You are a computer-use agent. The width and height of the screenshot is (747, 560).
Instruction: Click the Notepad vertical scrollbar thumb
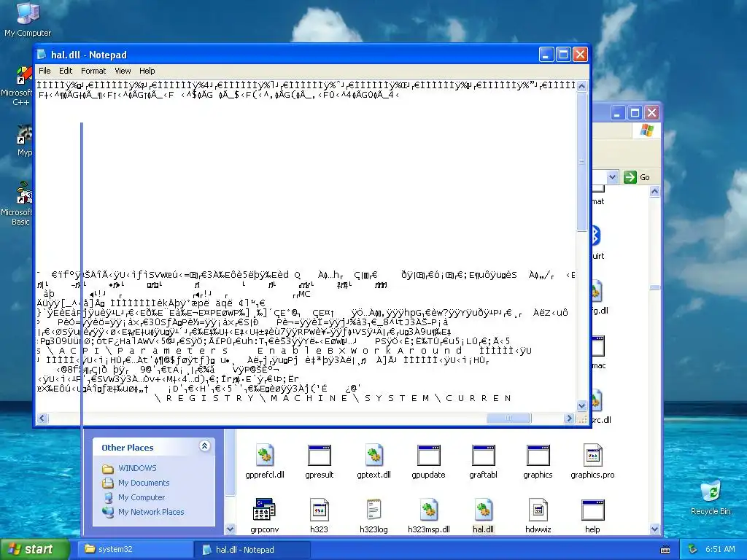pos(581,162)
